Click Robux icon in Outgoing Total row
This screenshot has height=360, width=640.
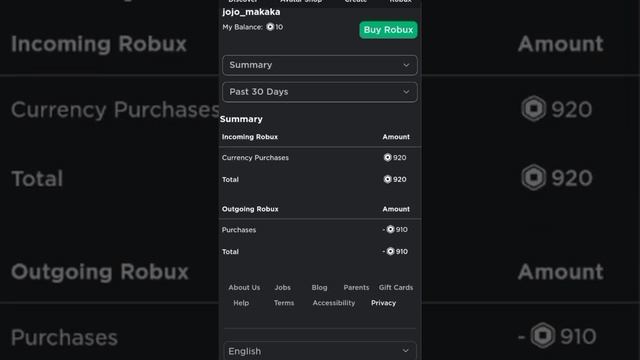(x=390, y=251)
